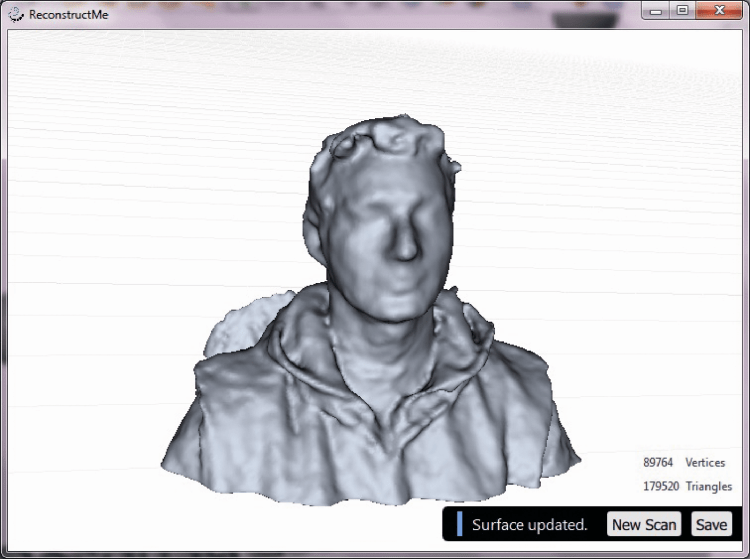
Task: Click the ReconstructMe app icon in title bar
Action: 16,14
